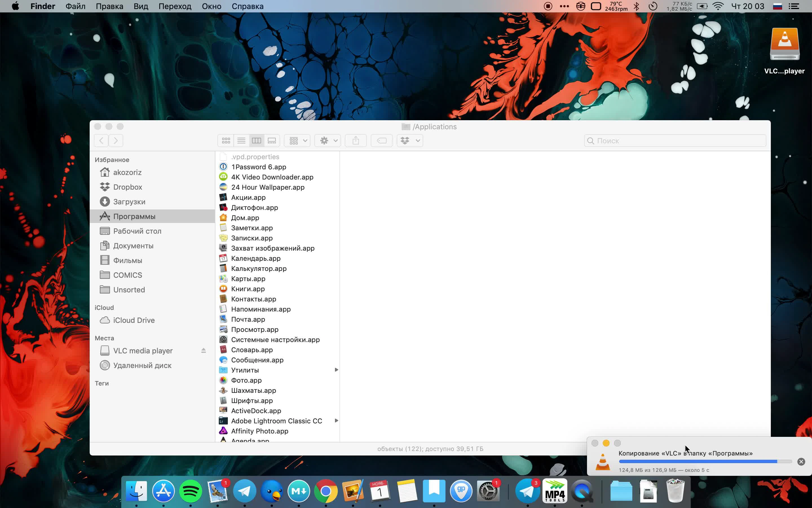Open the Окно menu
Viewport: 812px width, 508px height.
click(211, 6)
